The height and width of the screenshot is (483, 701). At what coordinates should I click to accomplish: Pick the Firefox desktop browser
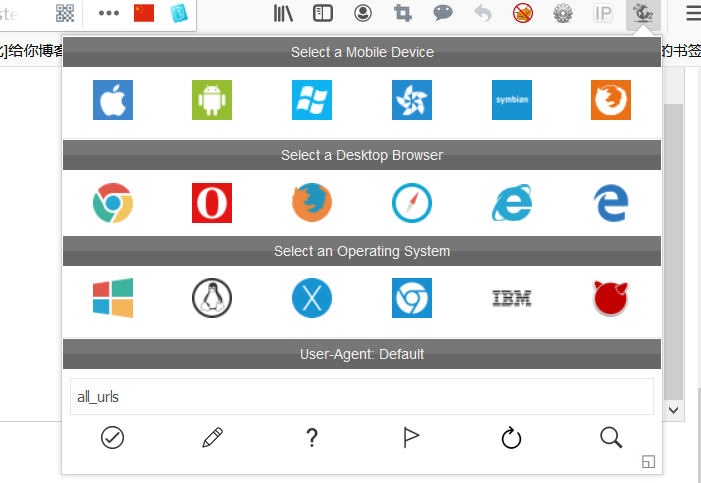[x=312, y=203]
